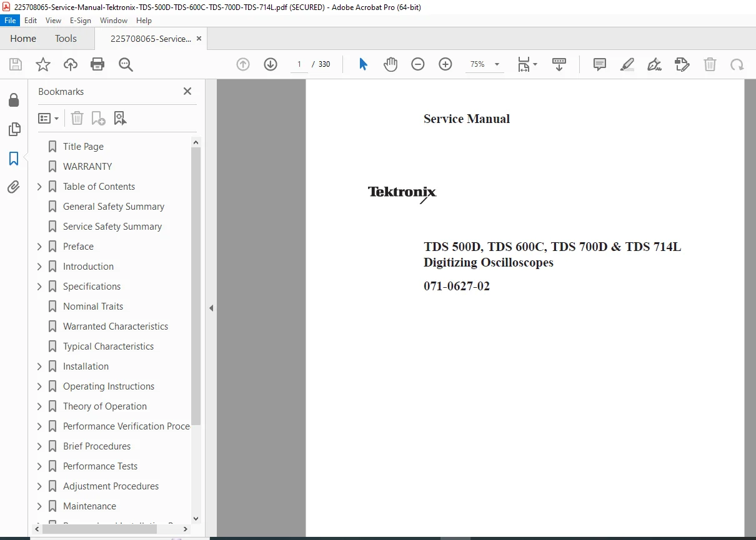Open the security lock panel icon
The image size is (756, 540).
(14, 101)
